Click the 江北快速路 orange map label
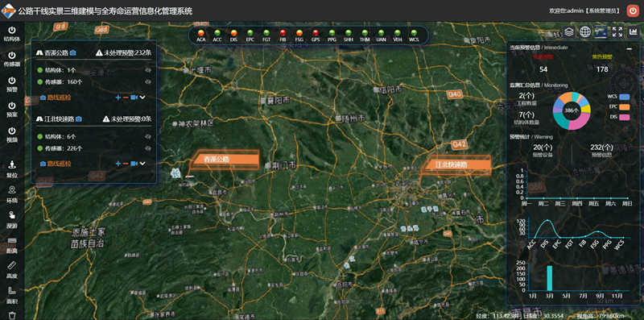The image size is (644, 320). (456, 164)
